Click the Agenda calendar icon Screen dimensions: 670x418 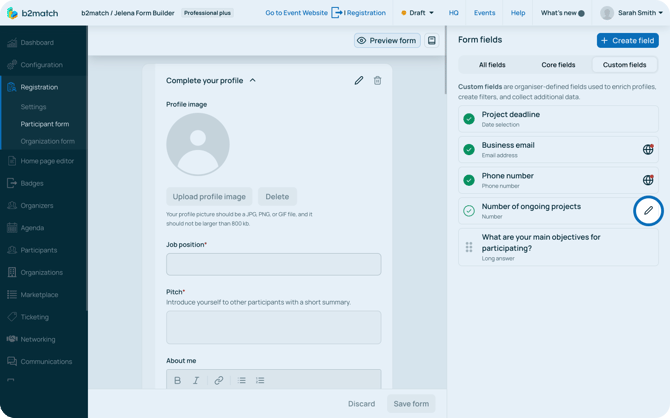coord(12,228)
